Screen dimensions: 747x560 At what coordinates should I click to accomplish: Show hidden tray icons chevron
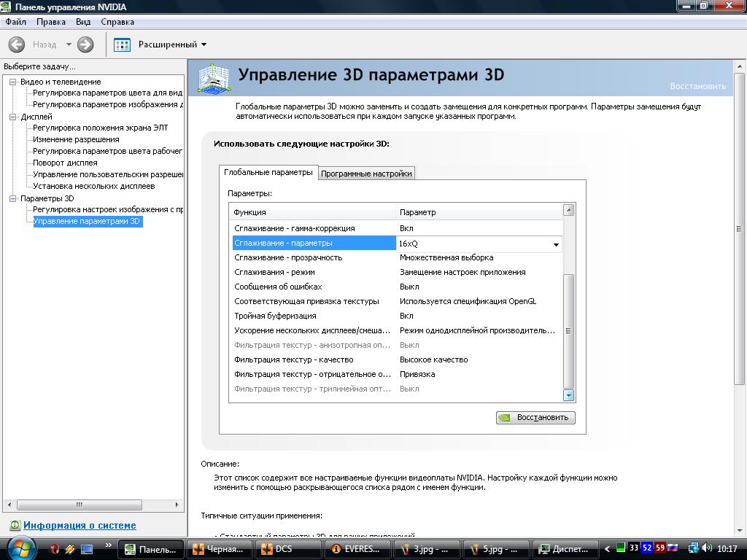click(x=607, y=549)
